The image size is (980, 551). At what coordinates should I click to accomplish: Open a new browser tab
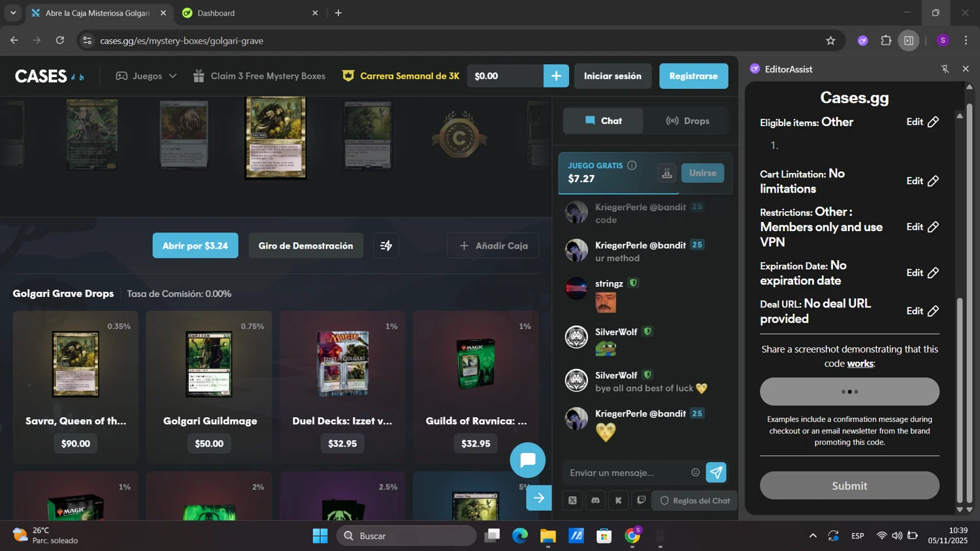pos(338,13)
